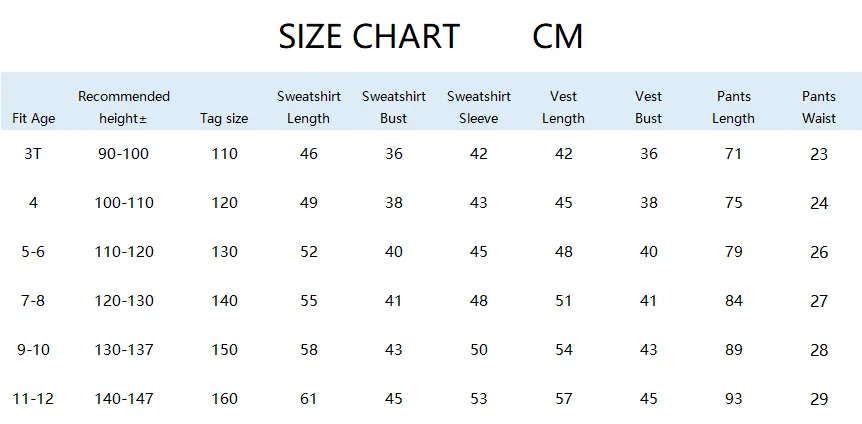
Task: Click the Recommended height column header
Action: coord(124,107)
